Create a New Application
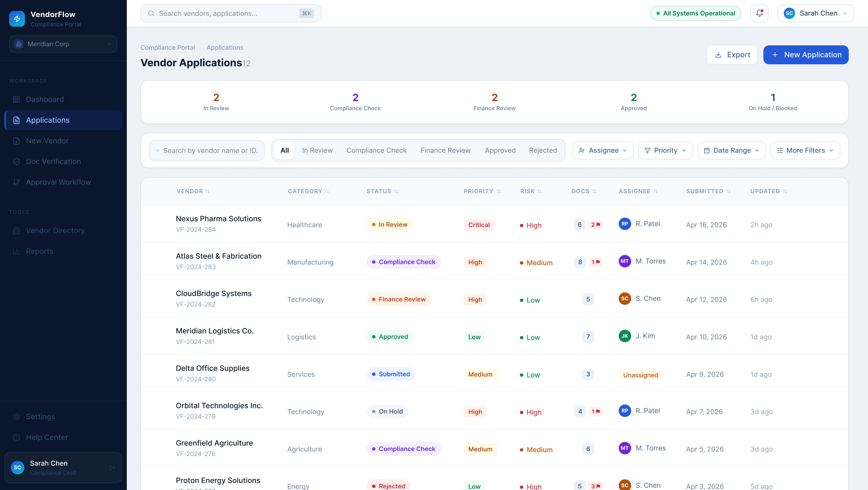868x490 pixels. (806, 55)
